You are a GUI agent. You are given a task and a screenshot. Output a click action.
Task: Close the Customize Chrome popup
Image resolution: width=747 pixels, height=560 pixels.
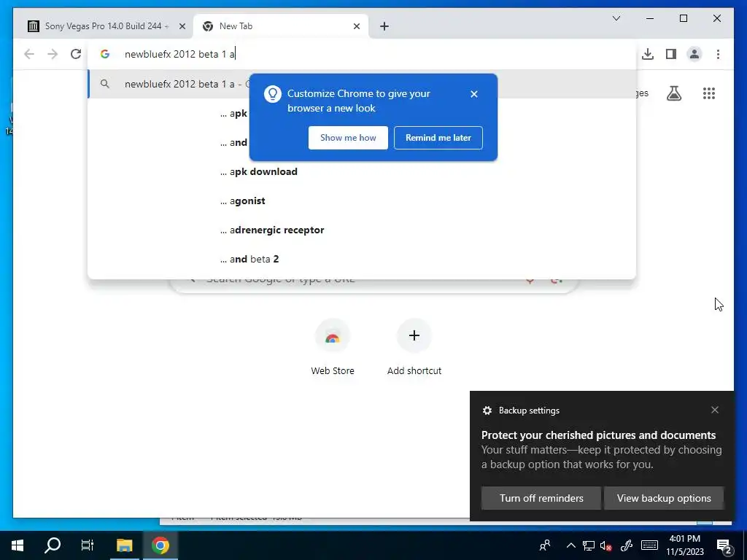(x=473, y=94)
